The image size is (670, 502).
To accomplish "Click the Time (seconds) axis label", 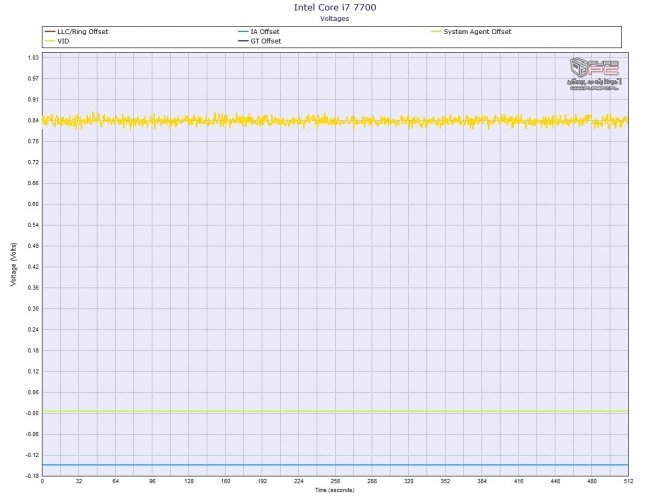I will [x=335, y=490].
